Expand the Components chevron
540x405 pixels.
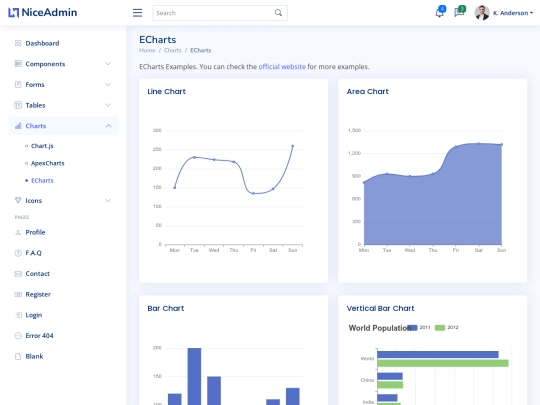(x=108, y=64)
